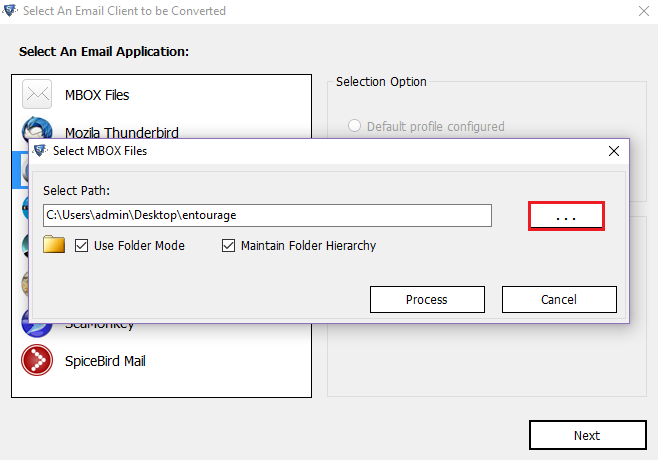
Task: Click inside the Select Path input field
Action: click(x=267, y=215)
